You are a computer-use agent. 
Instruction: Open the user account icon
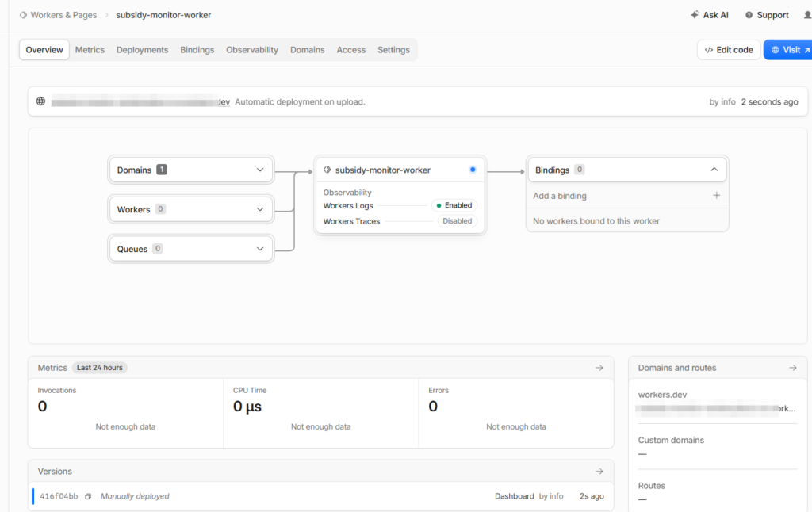tap(807, 15)
